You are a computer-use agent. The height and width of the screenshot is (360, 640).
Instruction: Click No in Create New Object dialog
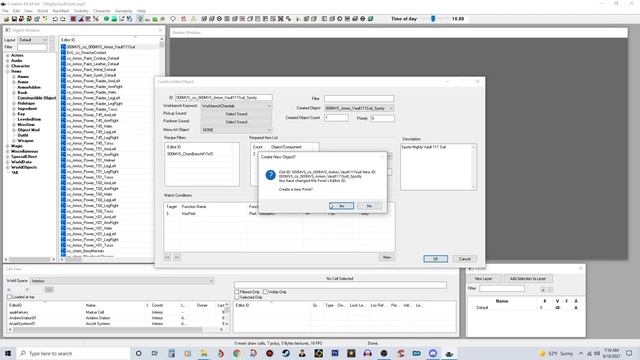coord(369,206)
